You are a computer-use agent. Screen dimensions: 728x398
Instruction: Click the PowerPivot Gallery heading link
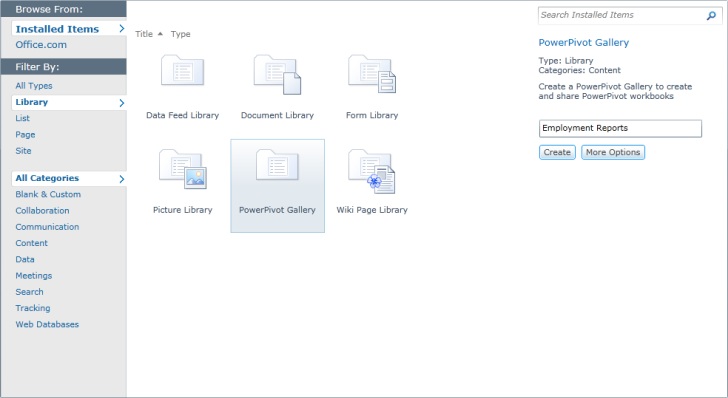[x=584, y=43]
